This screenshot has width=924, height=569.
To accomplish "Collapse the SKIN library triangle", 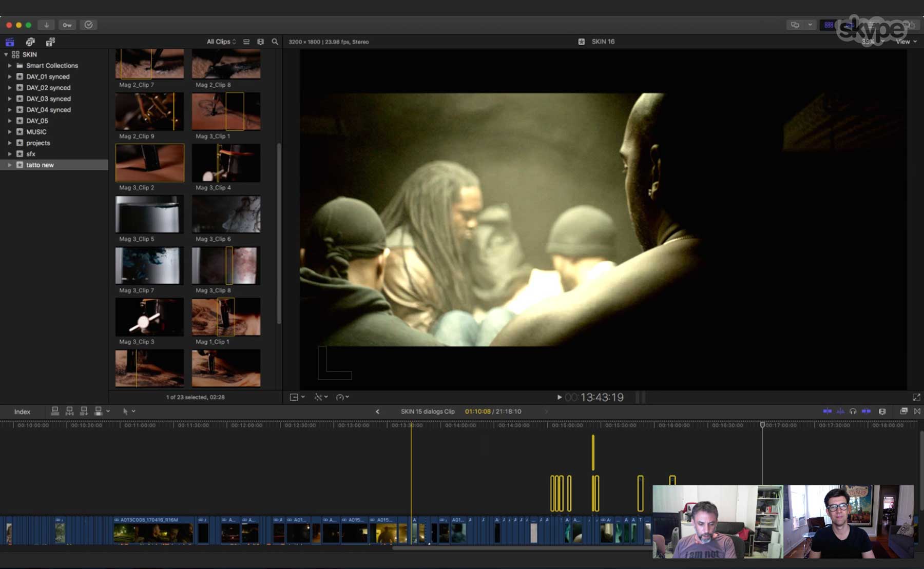I will 6,54.
